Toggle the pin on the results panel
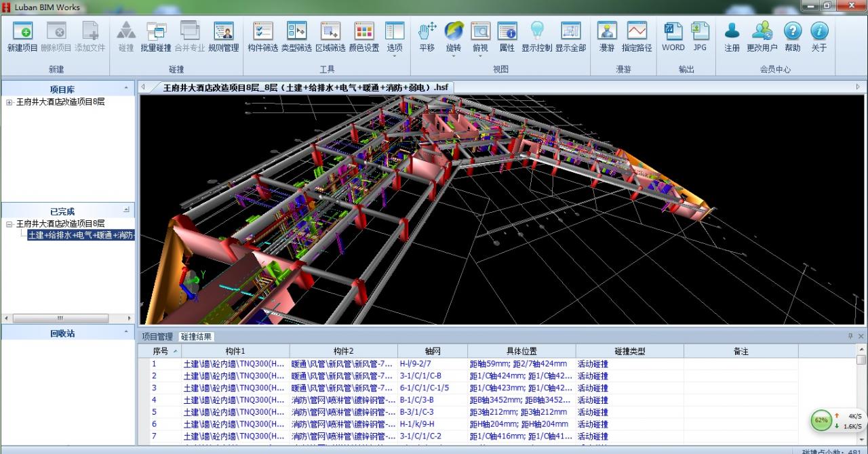This screenshot has width=868, height=454. click(x=850, y=336)
